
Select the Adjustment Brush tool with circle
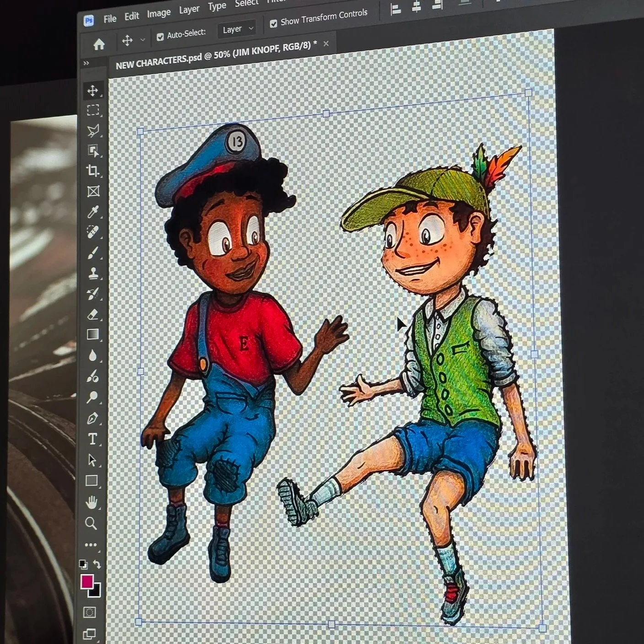92,376
